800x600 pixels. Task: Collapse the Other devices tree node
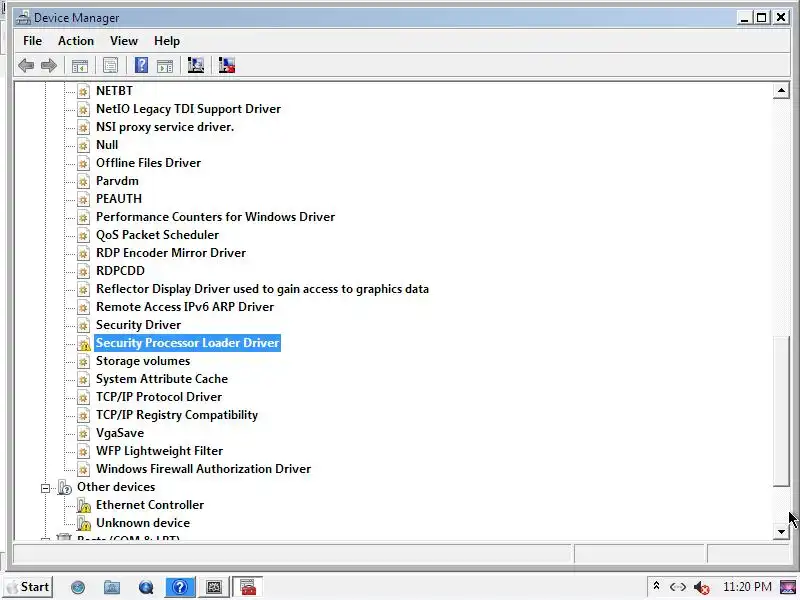pyautogui.click(x=45, y=488)
